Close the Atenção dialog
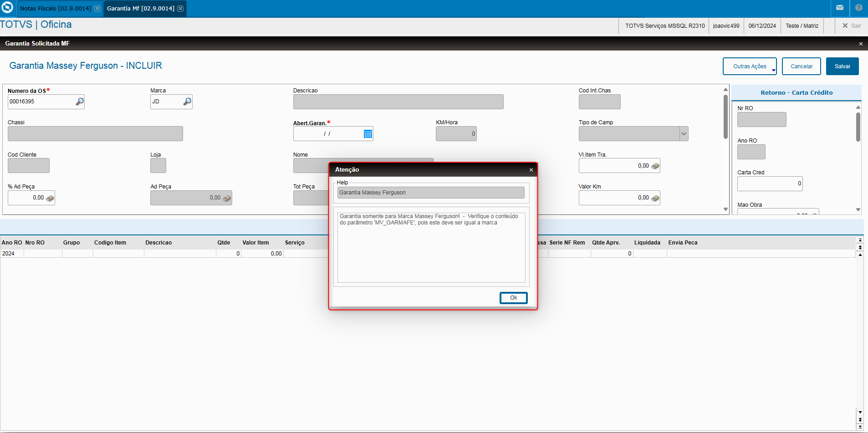Screen dimensions: 868x433 point(531,170)
